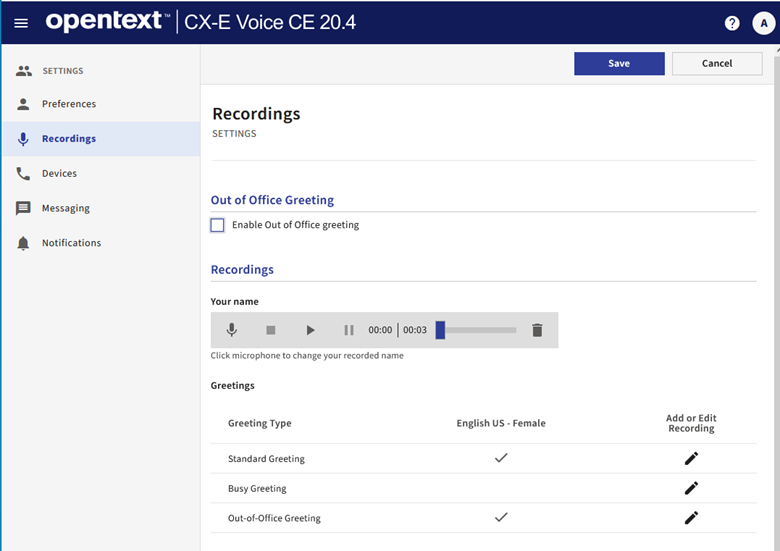Screen dimensions: 780x551
Task: Edit the Out-of-Office Greeting recording
Action: coord(691,518)
